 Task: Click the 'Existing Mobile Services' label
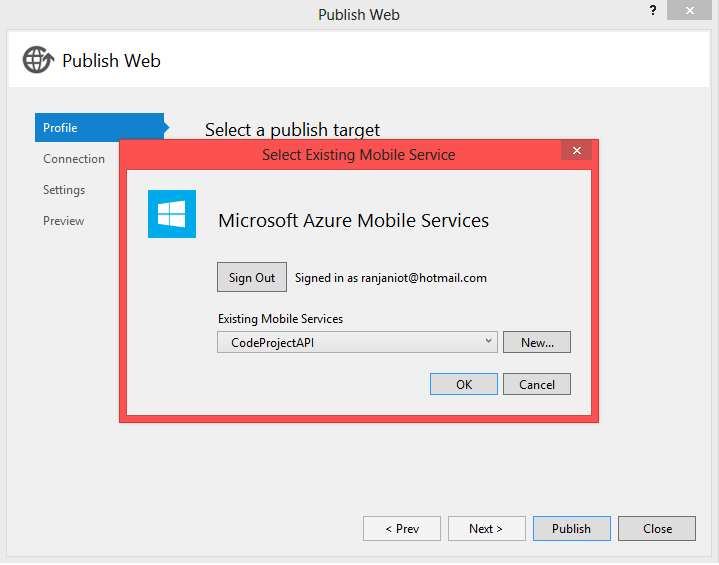pyautogui.click(x=280, y=319)
